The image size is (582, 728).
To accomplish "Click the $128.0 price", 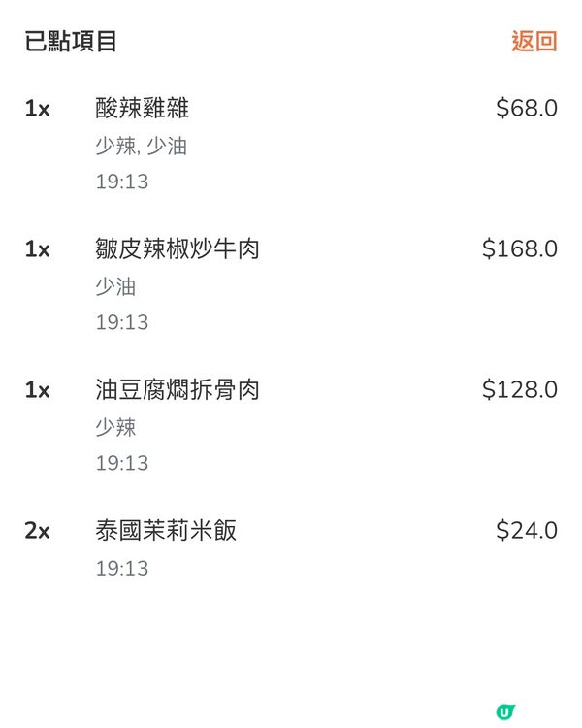I will 519,390.
